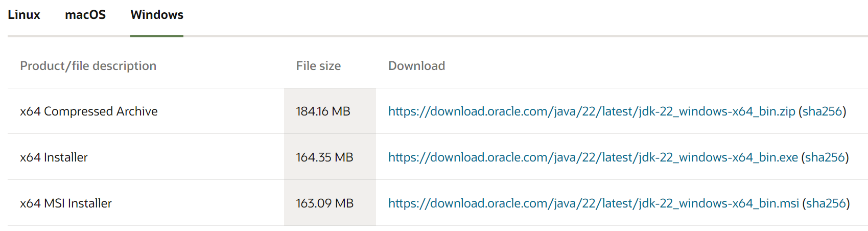Open sha256 checksum for the exe installer
868x231 pixels.
(x=825, y=157)
